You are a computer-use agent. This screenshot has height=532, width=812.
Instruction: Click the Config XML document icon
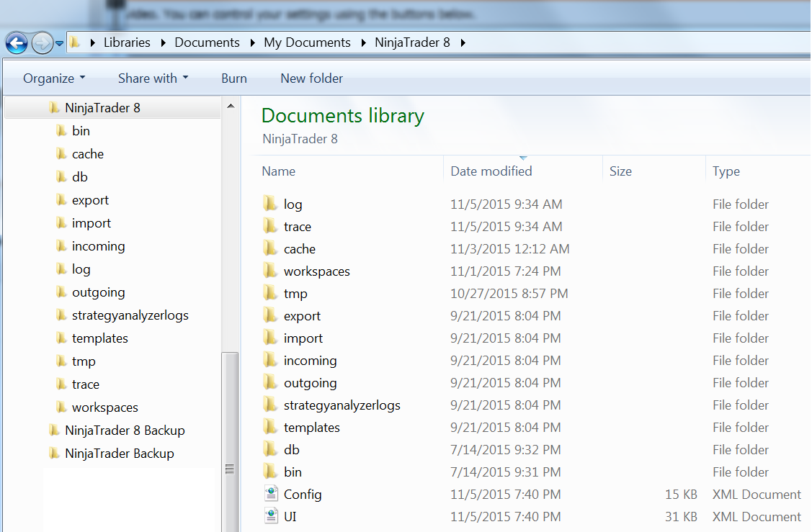pyautogui.click(x=272, y=494)
